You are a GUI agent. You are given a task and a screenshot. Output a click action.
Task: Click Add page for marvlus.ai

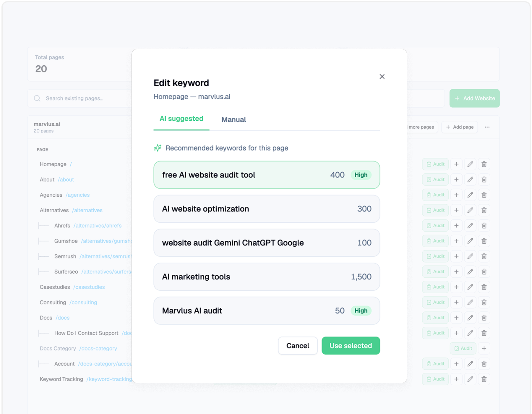point(460,127)
